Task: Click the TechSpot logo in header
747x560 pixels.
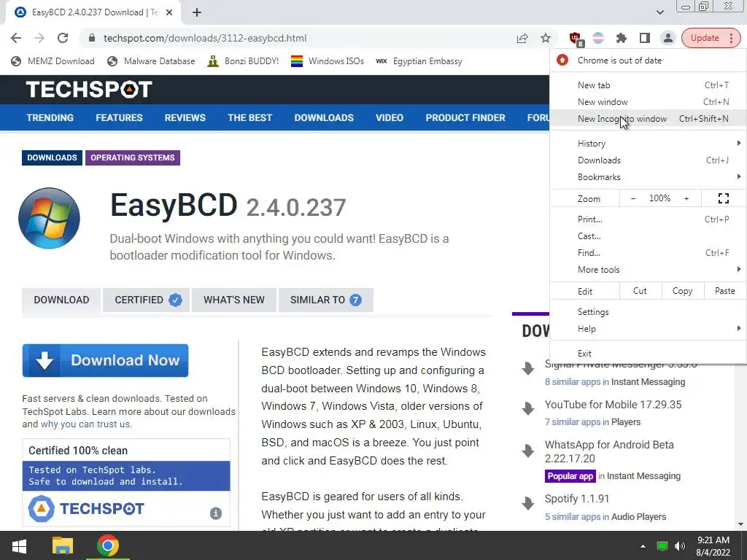Action: click(x=89, y=89)
